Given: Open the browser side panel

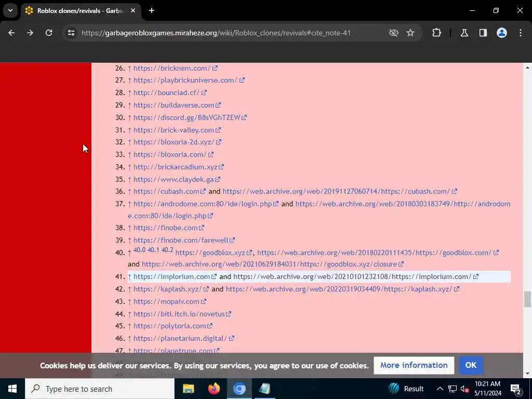Looking at the screenshot, I should 483,33.
